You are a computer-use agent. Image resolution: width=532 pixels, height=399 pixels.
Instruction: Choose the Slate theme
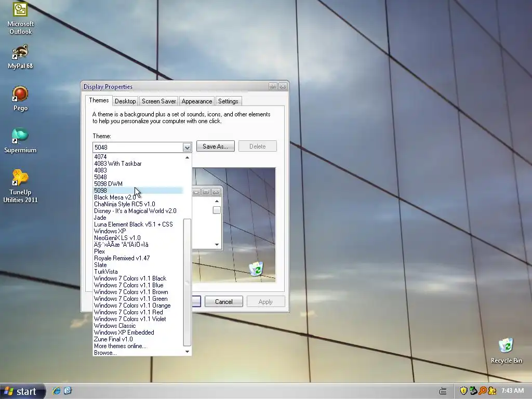point(138,265)
